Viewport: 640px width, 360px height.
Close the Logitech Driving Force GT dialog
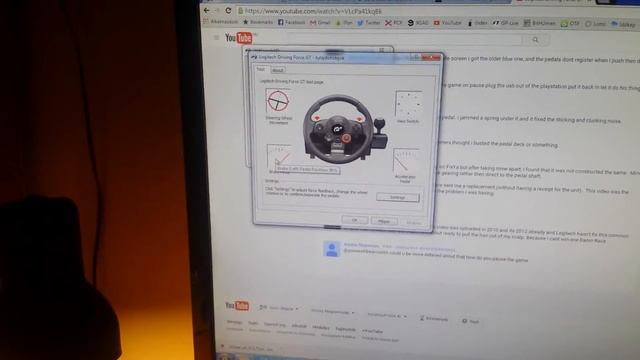click(x=431, y=58)
